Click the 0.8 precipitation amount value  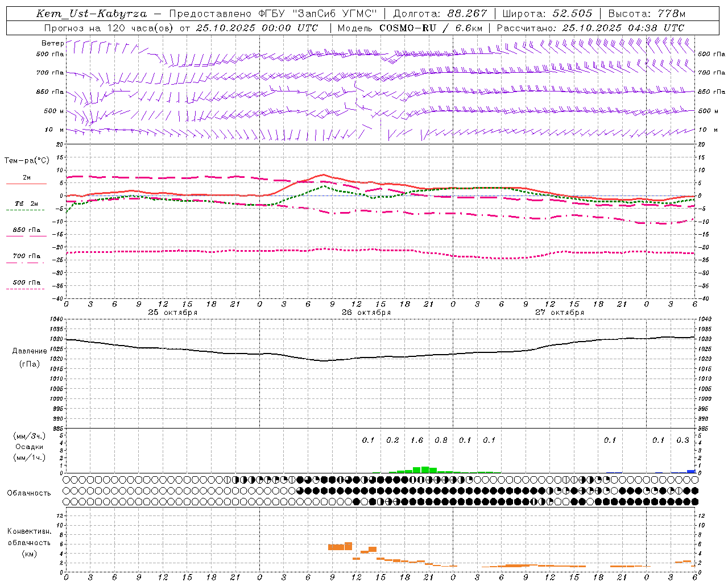point(441,440)
